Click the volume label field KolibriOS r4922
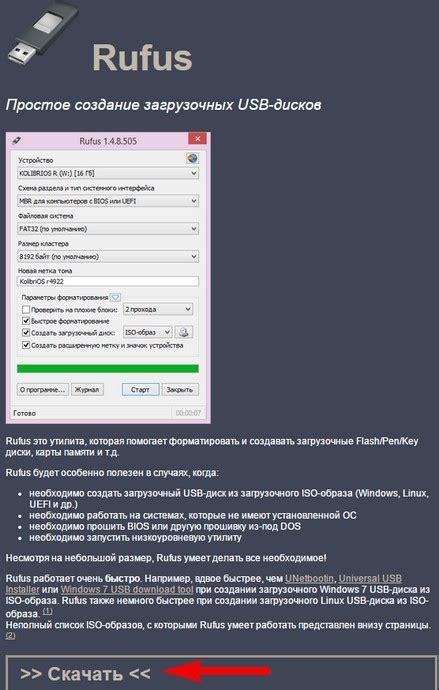 tap(108, 281)
